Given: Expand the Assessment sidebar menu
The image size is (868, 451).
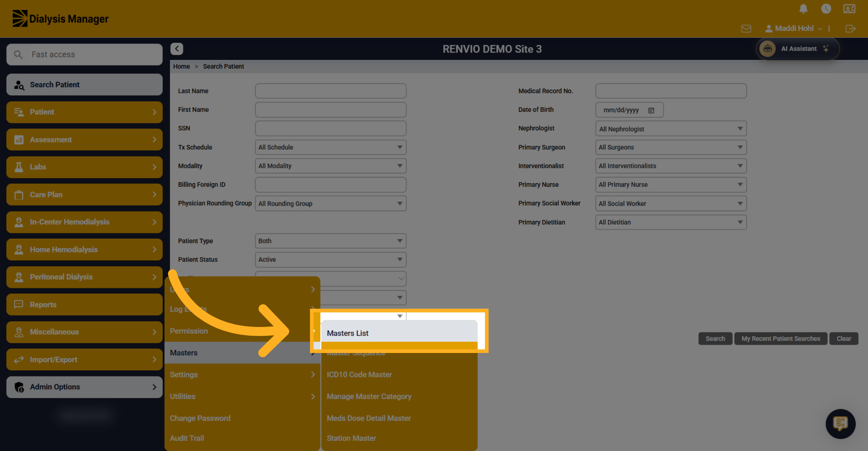Looking at the screenshot, I should click(x=84, y=140).
